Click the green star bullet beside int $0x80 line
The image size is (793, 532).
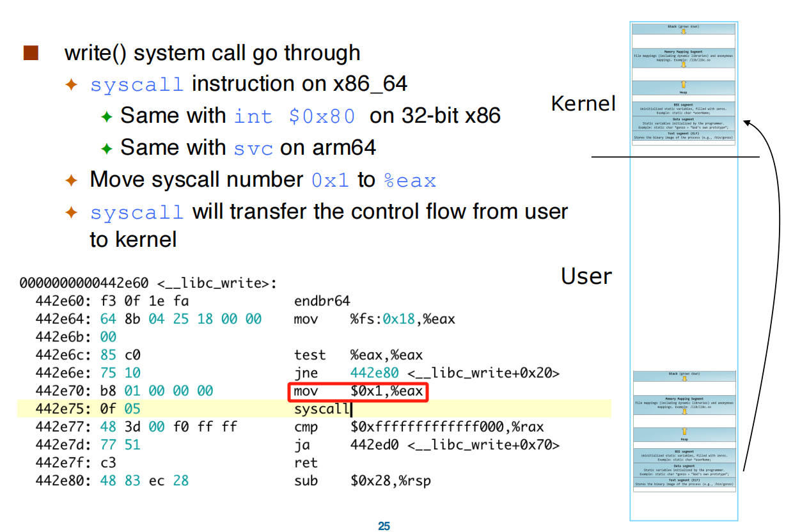point(106,116)
